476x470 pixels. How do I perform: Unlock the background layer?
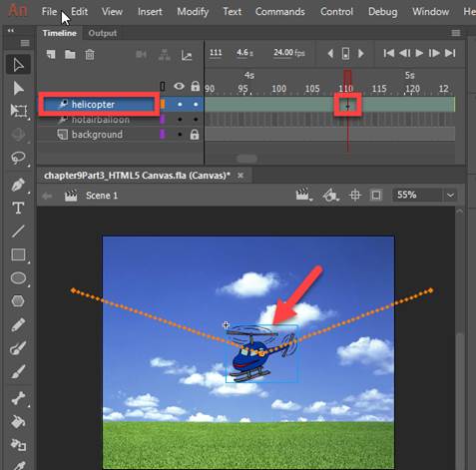click(195, 135)
